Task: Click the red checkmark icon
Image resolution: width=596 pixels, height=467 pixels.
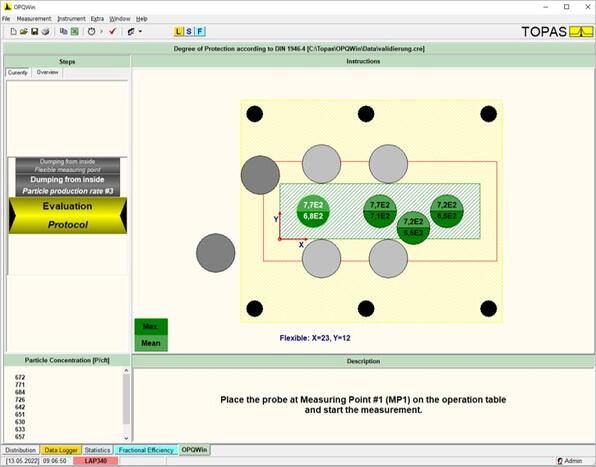Action: (x=112, y=32)
